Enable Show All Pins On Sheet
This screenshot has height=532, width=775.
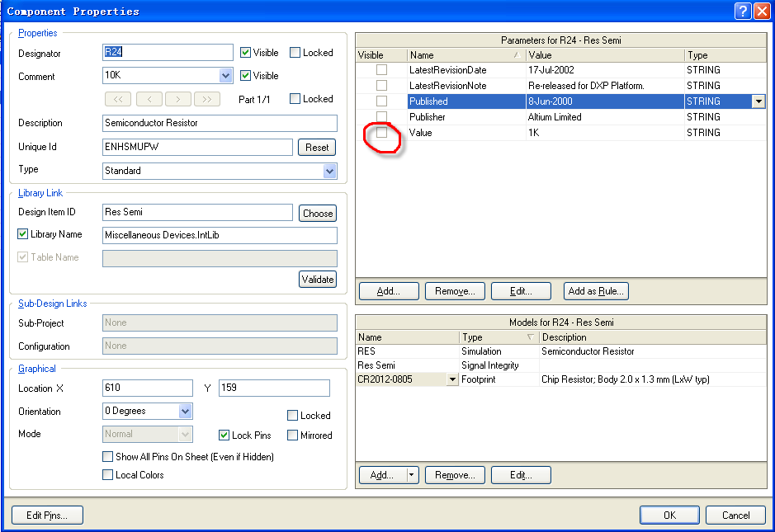tap(108, 457)
